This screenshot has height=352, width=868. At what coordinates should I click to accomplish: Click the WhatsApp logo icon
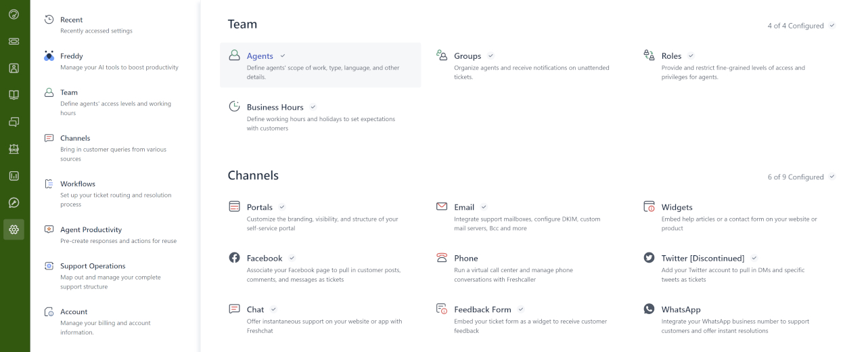click(649, 309)
